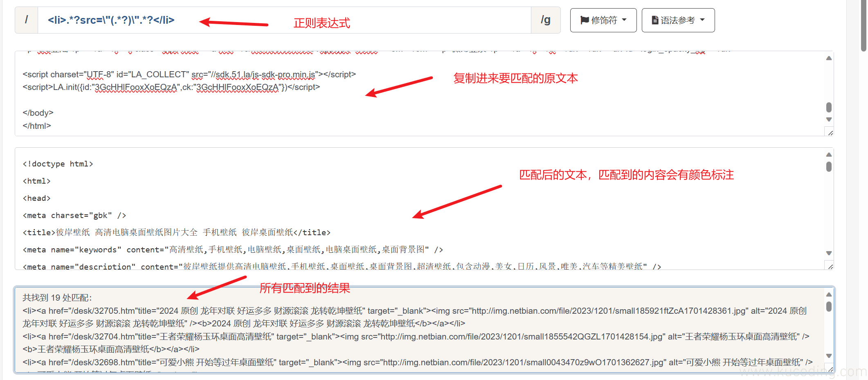Click the document icon on 语法参考 button
Viewport: 868px width, 380px height.
click(655, 20)
